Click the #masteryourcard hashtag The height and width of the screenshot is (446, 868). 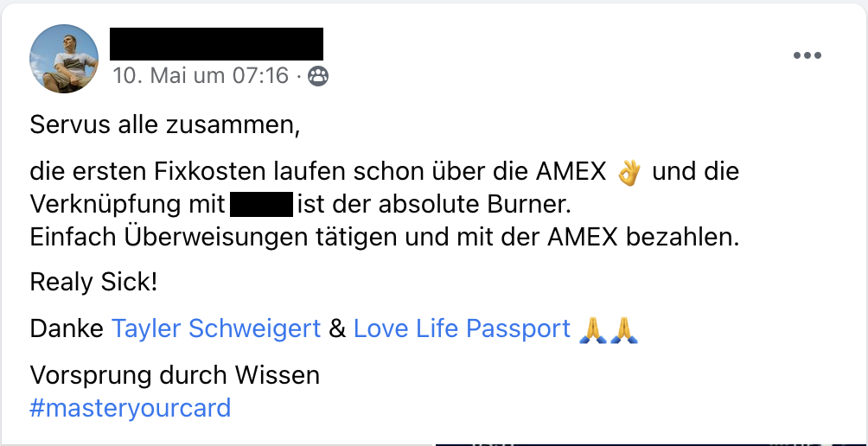coord(130,408)
